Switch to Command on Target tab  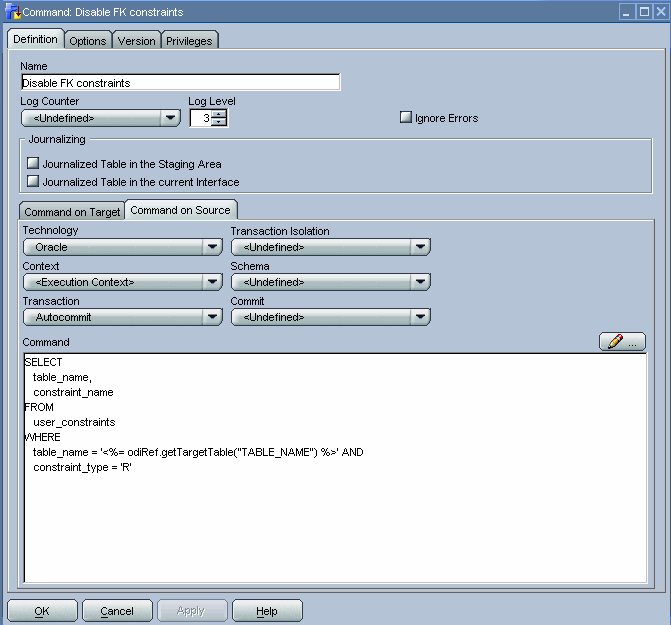(x=72, y=211)
